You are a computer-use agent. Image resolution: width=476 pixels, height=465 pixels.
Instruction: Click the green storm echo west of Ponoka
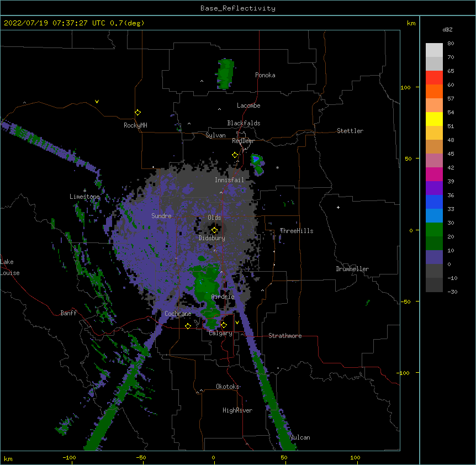pyautogui.click(x=225, y=74)
